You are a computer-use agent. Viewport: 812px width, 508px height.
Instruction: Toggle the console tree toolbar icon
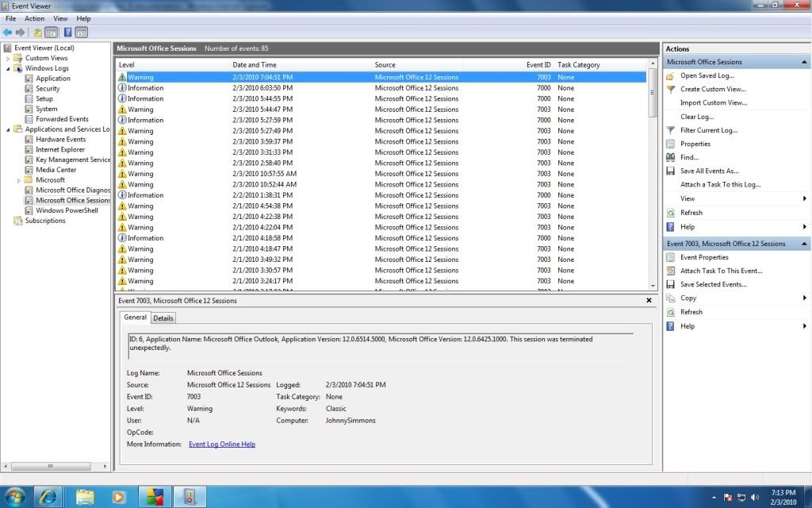coord(52,33)
